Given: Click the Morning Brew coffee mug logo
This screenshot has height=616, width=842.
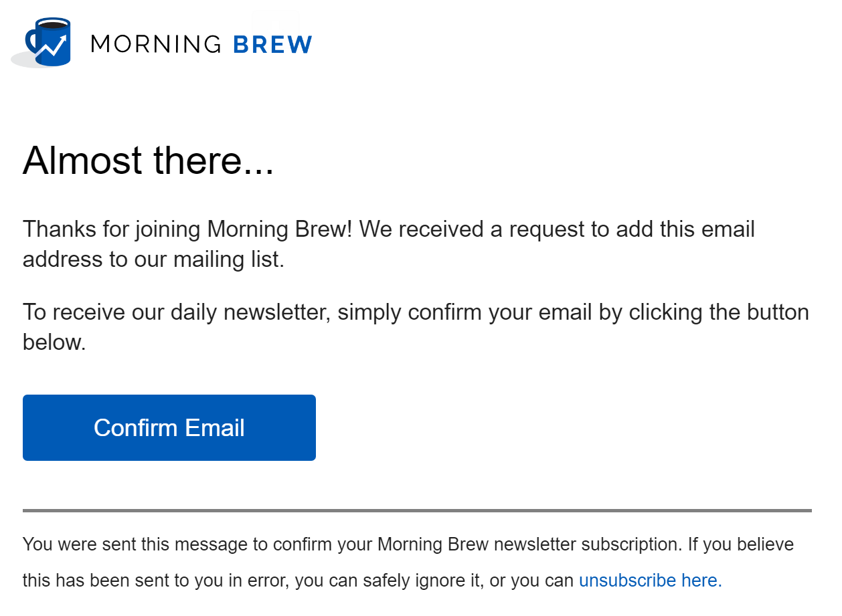Looking at the screenshot, I should click(46, 43).
